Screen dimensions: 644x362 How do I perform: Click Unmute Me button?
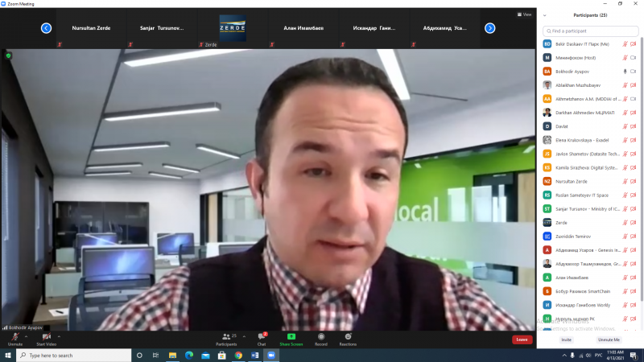(x=609, y=339)
